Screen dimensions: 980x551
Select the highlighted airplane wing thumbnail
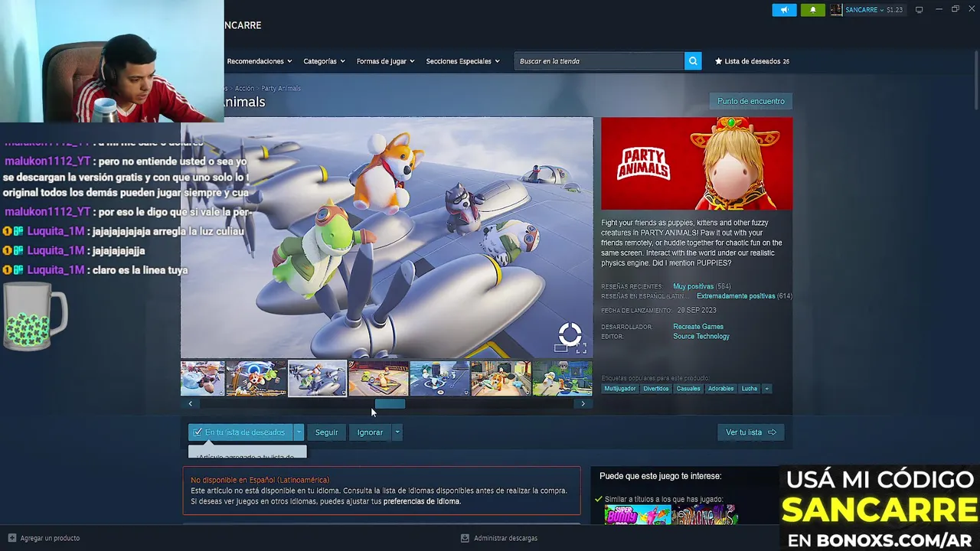317,379
